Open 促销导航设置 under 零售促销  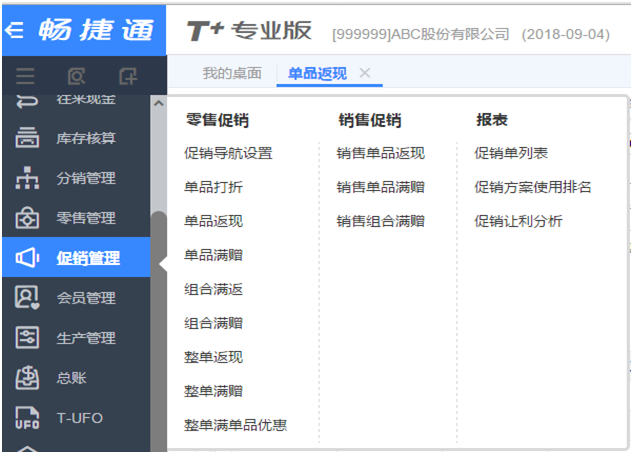[228, 153]
